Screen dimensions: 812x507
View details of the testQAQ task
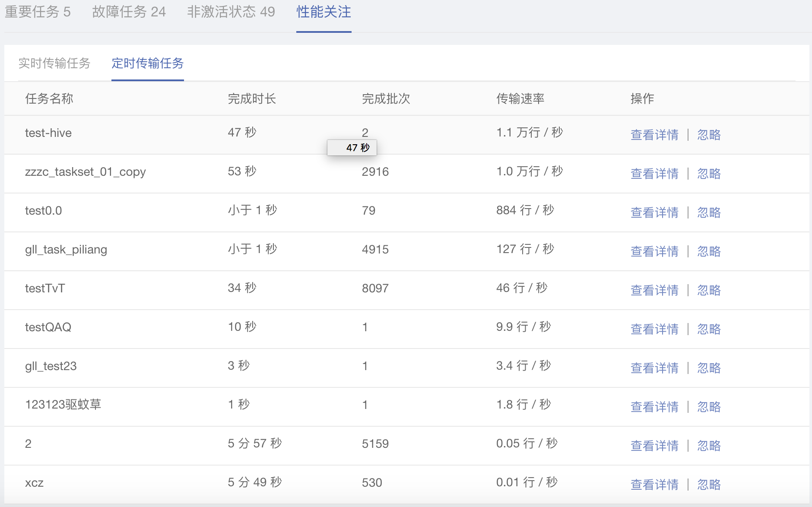(654, 329)
